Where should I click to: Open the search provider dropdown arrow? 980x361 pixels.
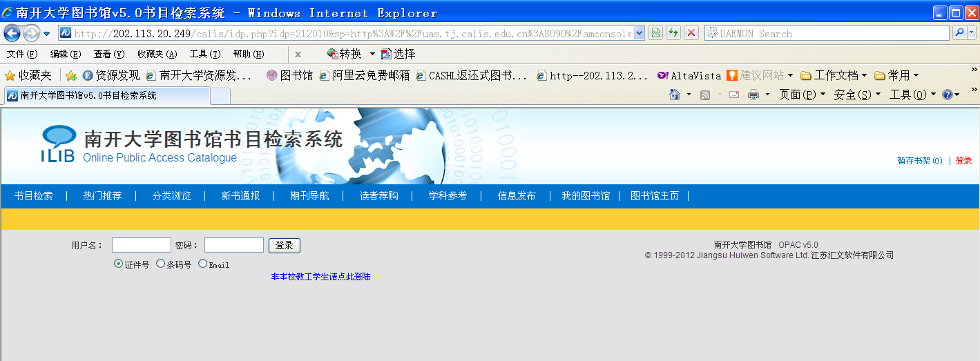click(972, 33)
